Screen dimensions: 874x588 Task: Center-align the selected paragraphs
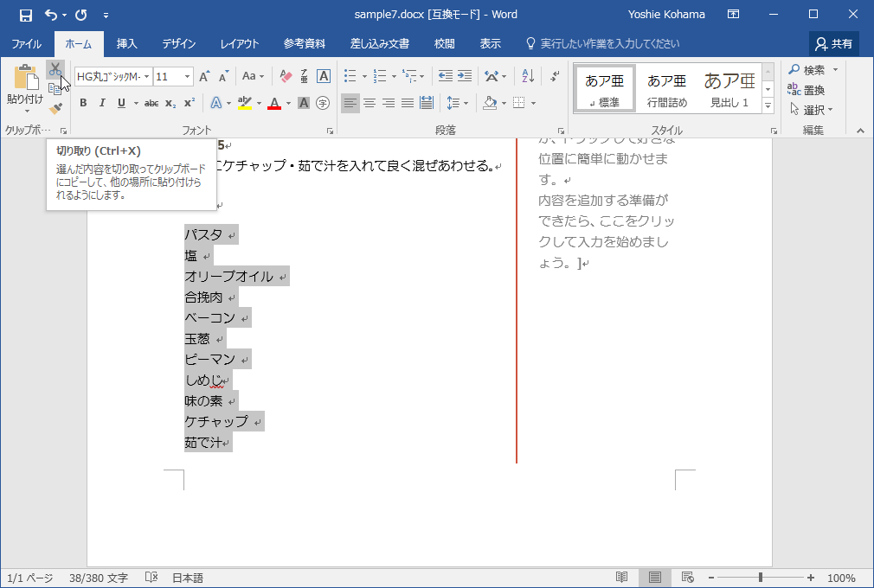tap(369, 103)
